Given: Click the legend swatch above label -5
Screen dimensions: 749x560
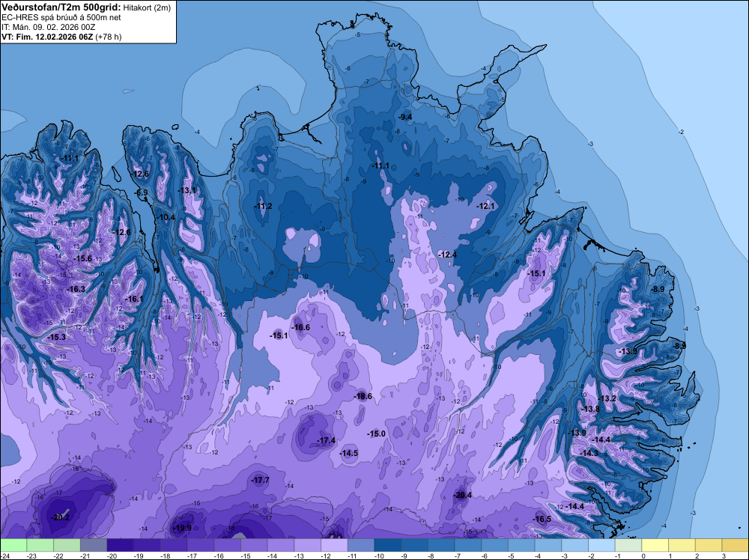Looking at the screenshot, I should (x=521, y=545).
